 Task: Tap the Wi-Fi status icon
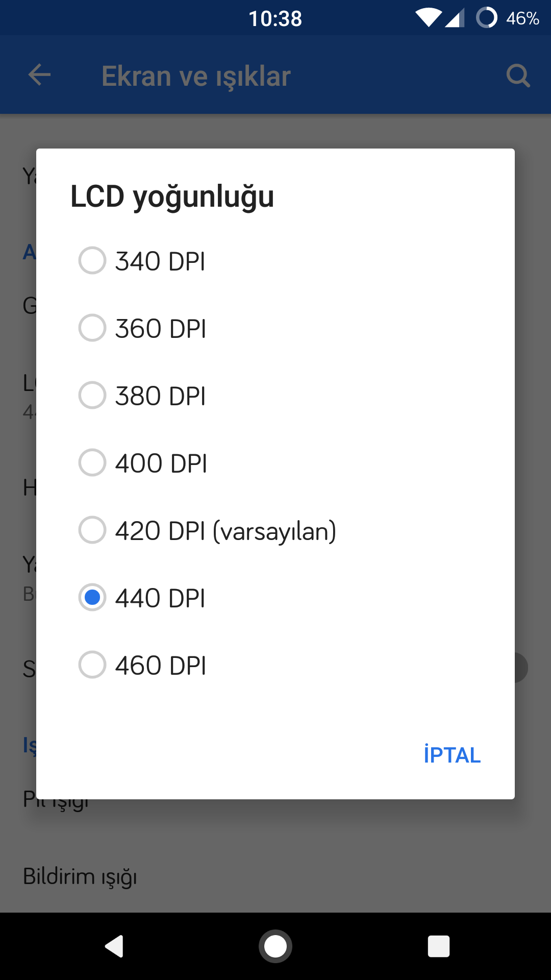pos(429,18)
